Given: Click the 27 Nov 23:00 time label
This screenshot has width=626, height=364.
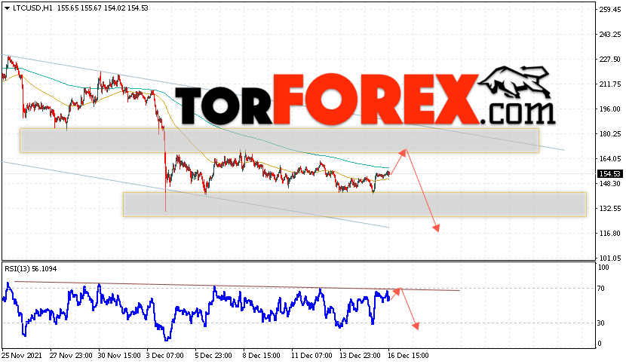Looking at the screenshot, I should coord(71,355).
